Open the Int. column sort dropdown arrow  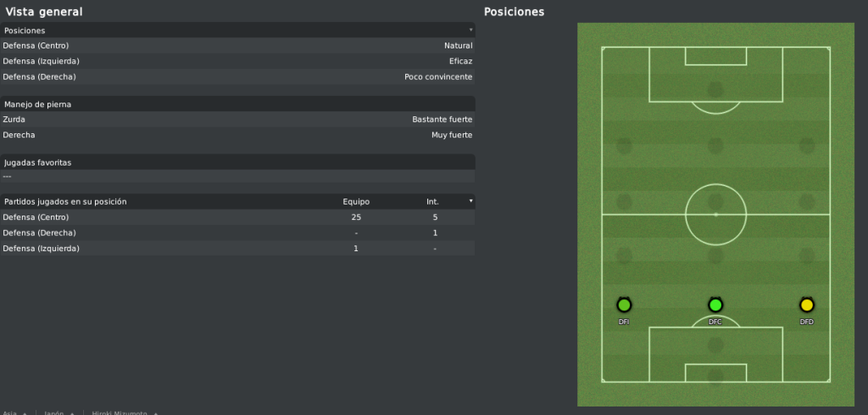[x=471, y=201]
